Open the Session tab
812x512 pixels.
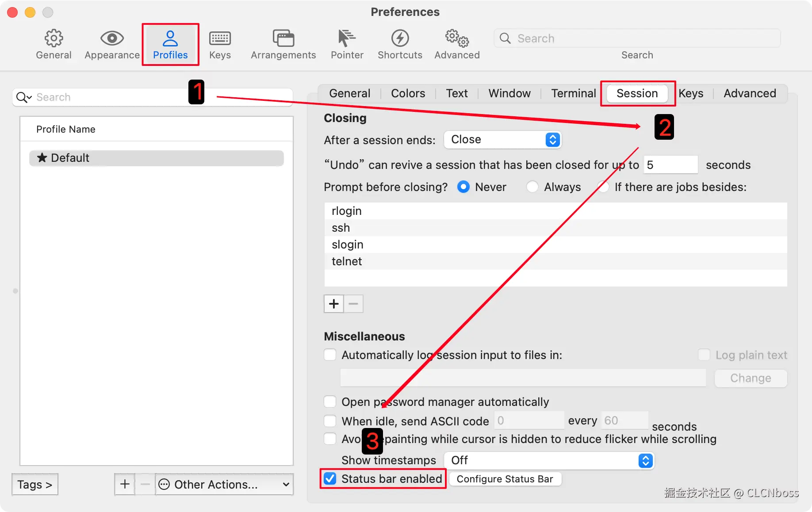(637, 93)
